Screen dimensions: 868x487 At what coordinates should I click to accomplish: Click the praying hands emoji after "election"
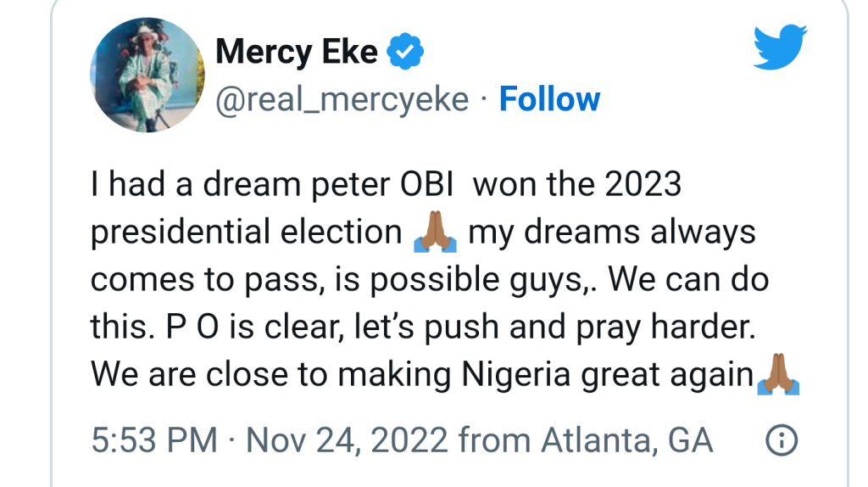(x=435, y=232)
